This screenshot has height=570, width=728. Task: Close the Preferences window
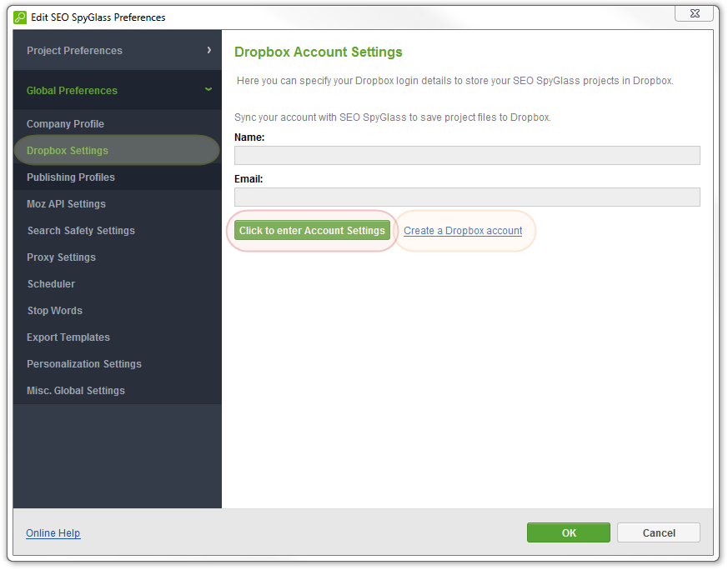tap(694, 13)
